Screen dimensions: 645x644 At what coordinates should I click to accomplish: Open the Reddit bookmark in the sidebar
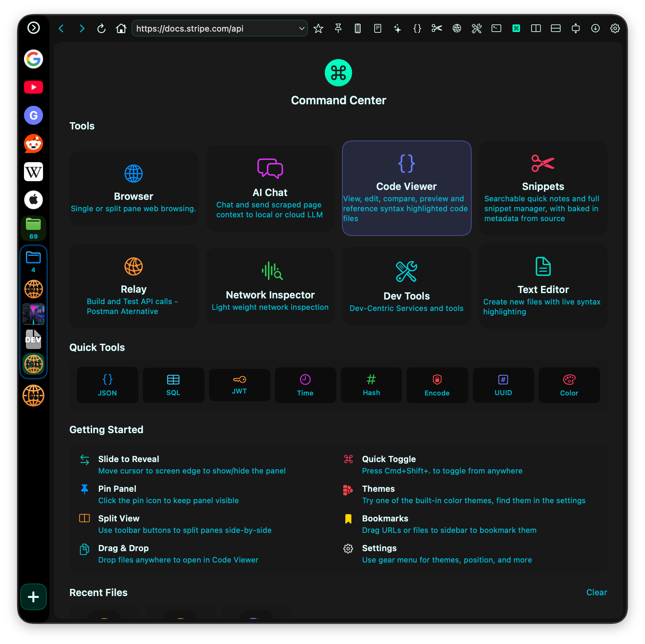[33, 143]
